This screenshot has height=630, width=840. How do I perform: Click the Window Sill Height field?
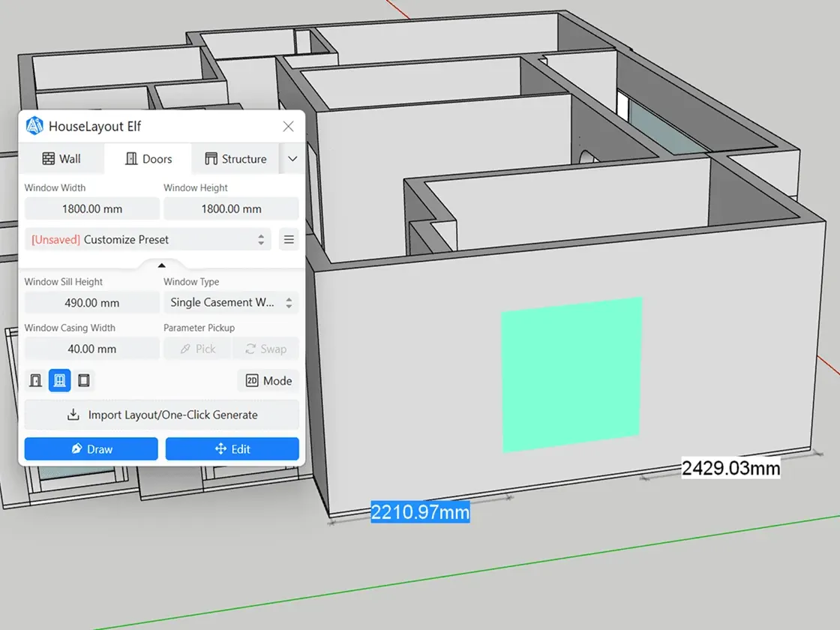pyautogui.click(x=91, y=303)
